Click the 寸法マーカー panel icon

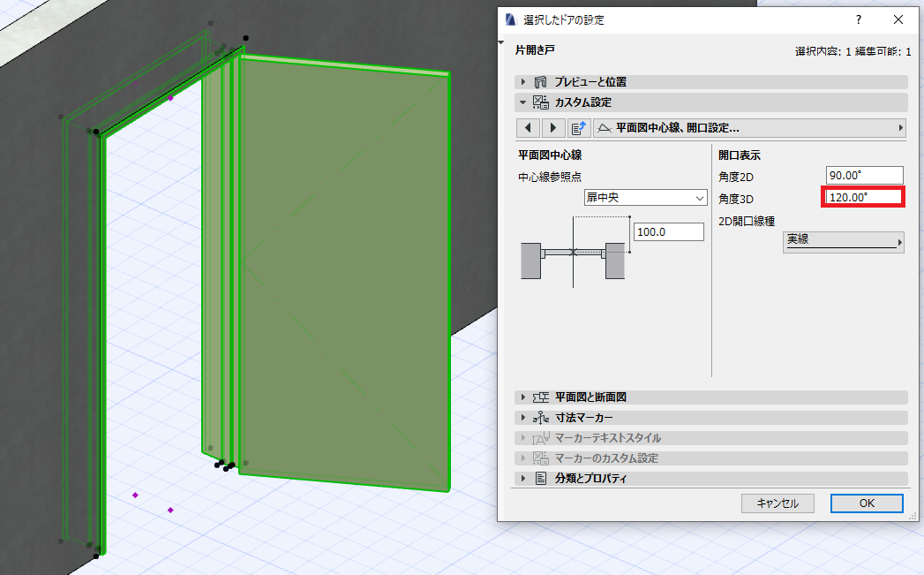(540, 418)
